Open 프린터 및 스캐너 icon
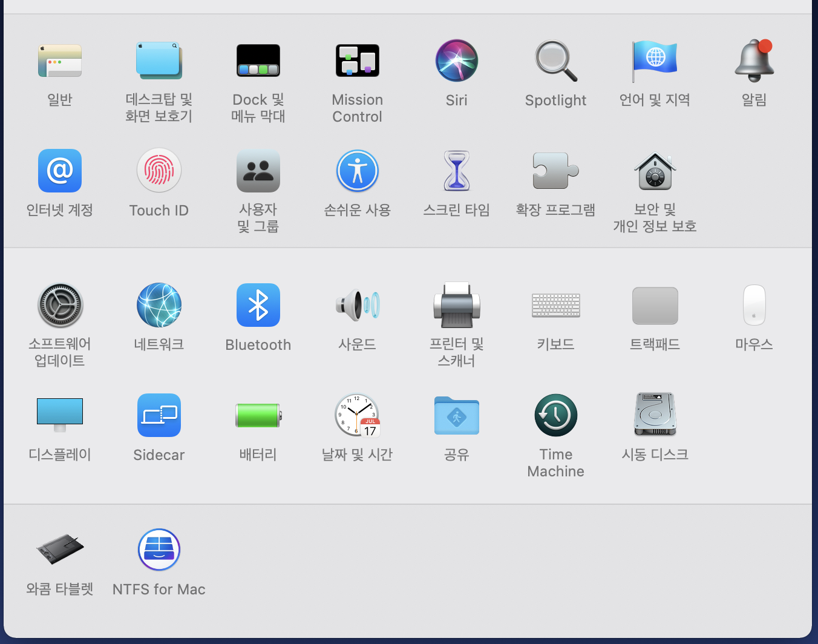The image size is (818, 644). click(x=457, y=305)
